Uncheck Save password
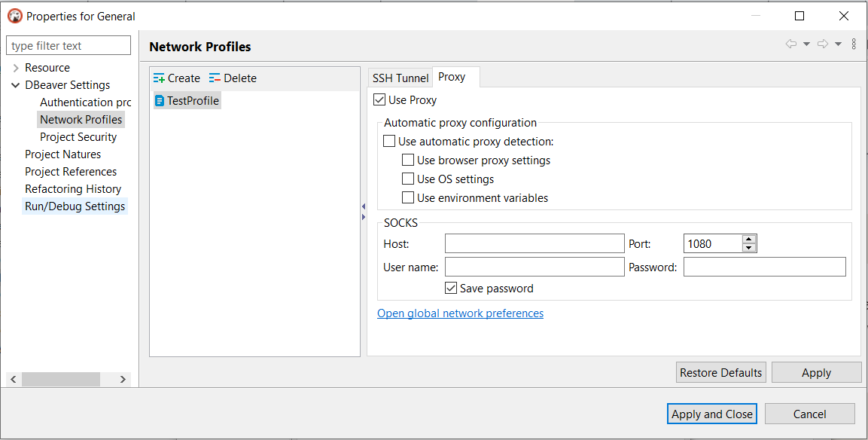 (451, 288)
